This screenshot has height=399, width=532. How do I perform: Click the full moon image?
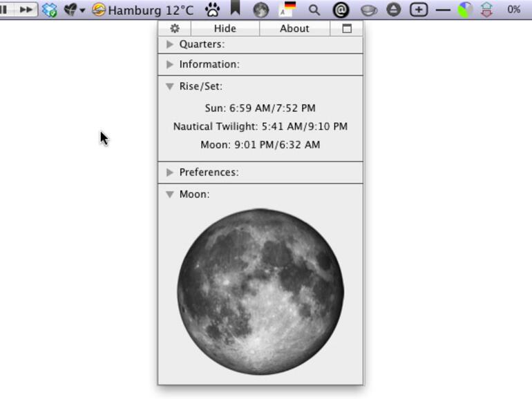260,292
